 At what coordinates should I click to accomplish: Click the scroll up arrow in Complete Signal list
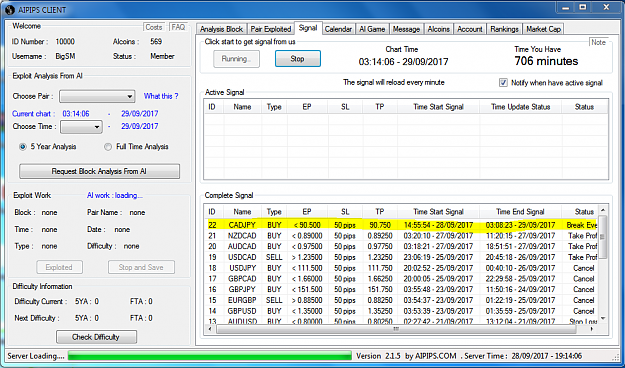pyautogui.click(x=603, y=210)
